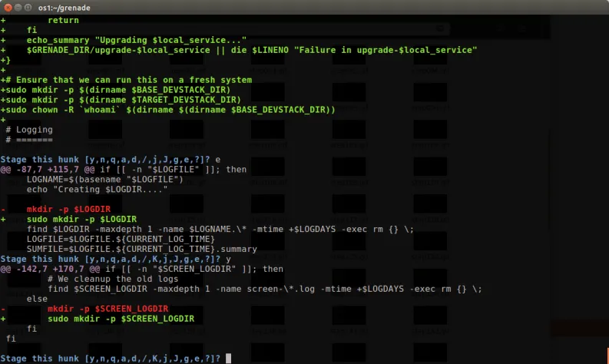This screenshot has height=364, width=609.
Task: Click the SUMFILE=...summary line
Action: pos(142,249)
